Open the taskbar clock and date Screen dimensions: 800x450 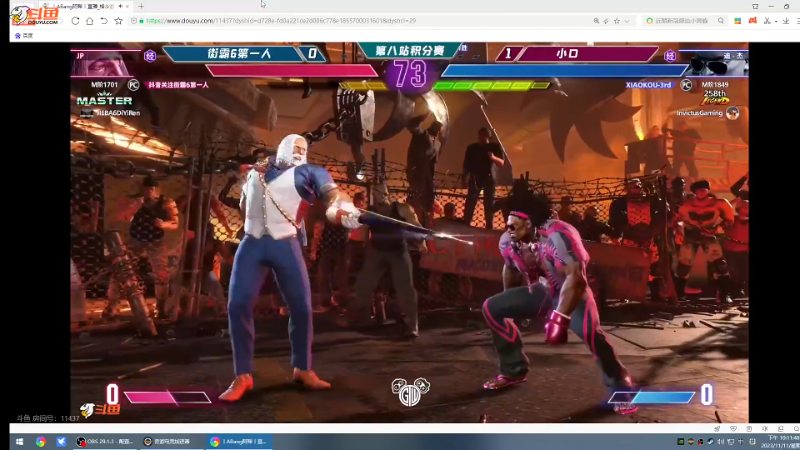(781, 441)
